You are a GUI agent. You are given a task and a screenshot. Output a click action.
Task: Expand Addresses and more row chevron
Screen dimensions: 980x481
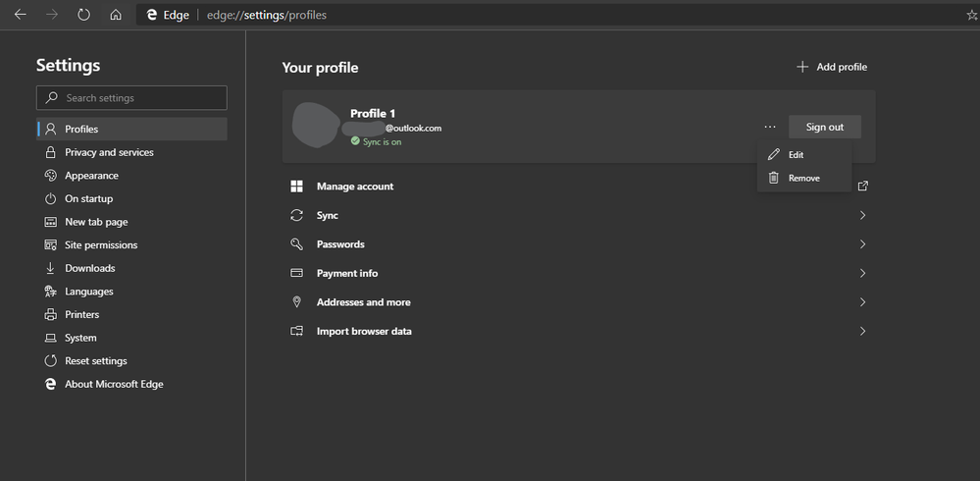pos(862,302)
